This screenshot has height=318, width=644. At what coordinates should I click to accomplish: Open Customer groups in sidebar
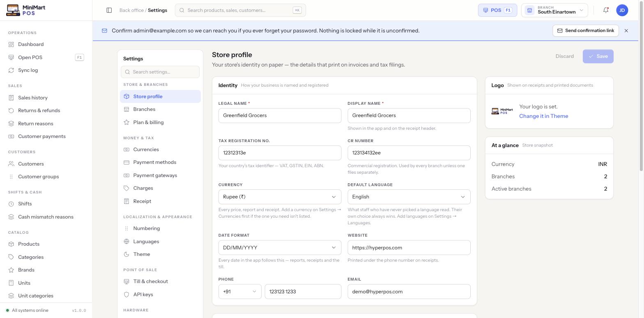pyautogui.click(x=46, y=177)
